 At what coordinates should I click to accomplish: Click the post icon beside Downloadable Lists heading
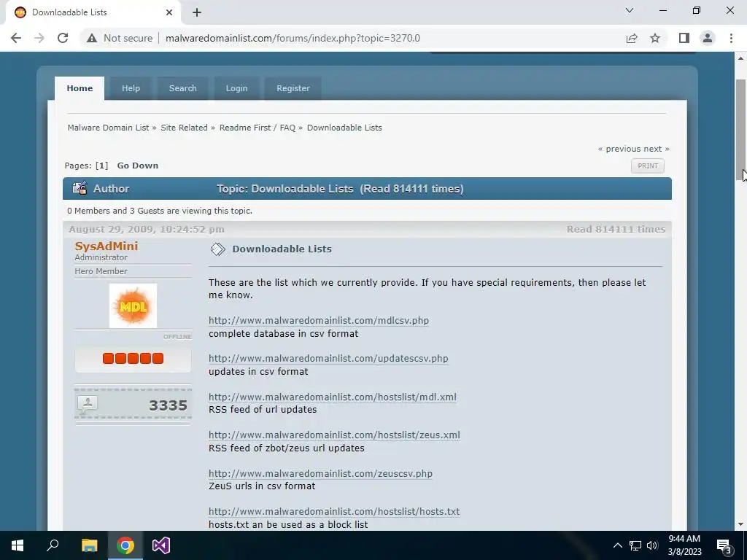217,249
